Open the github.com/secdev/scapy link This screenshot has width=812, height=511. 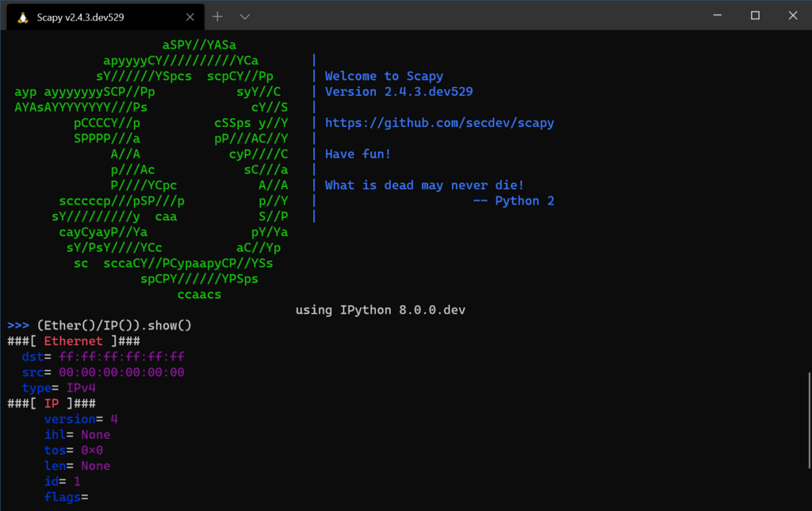click(x=439, y=123)
